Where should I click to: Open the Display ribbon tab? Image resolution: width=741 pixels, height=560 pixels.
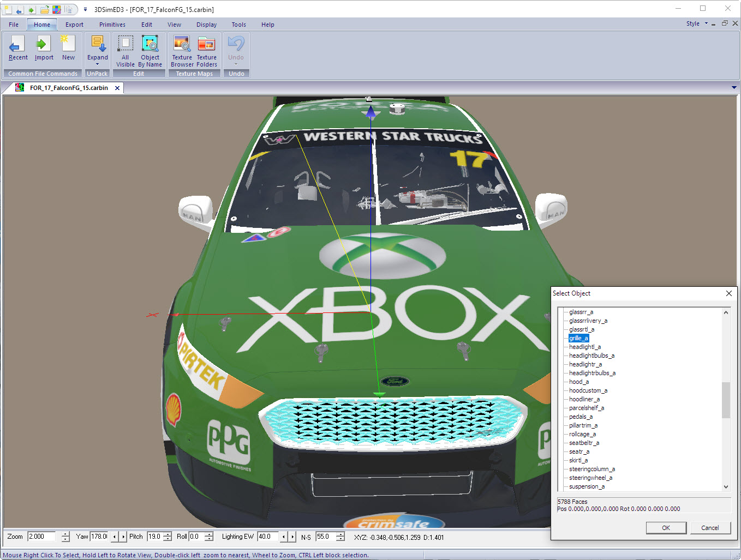click(207, 25)
